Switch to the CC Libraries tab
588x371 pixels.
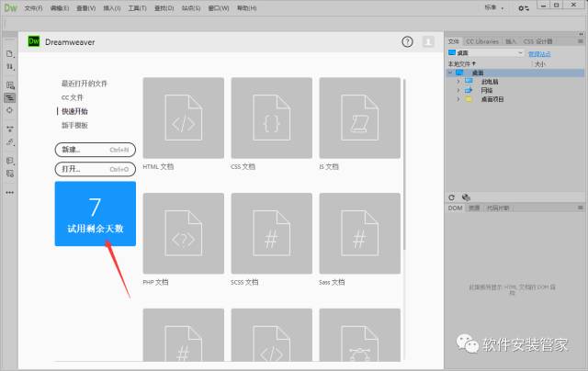pos(482,41)
